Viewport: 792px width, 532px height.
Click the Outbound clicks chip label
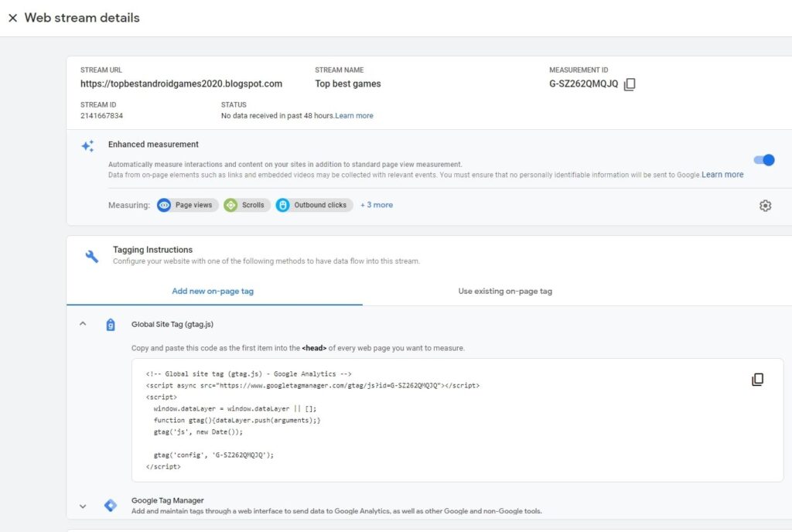(320, 205)
